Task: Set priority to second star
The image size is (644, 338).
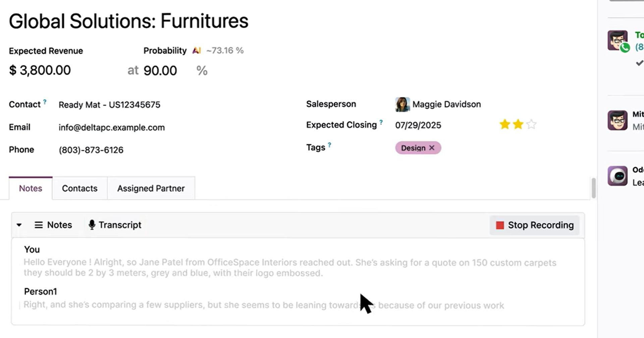Action: (x=518, y=125)
